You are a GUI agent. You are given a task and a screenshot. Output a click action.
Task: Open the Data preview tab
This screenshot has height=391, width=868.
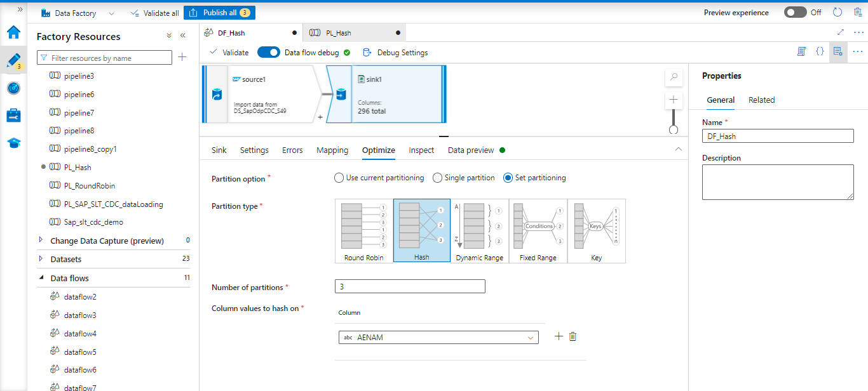click(x=470, y=150)
